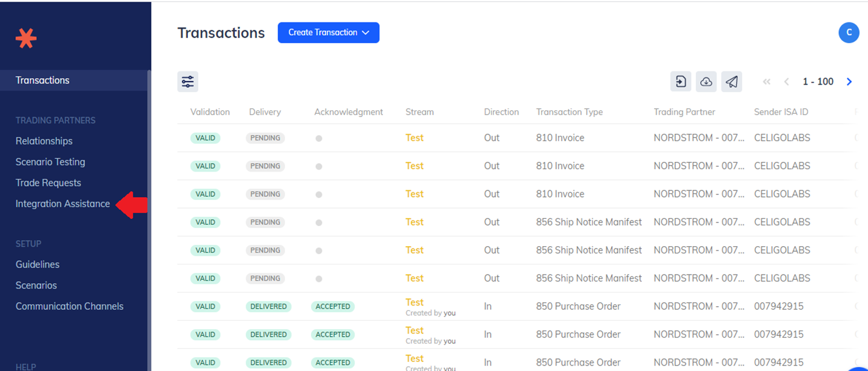Viewport: 868px width, 371px height.
Task: Click the Delivery column header
Action: (265, 112)
